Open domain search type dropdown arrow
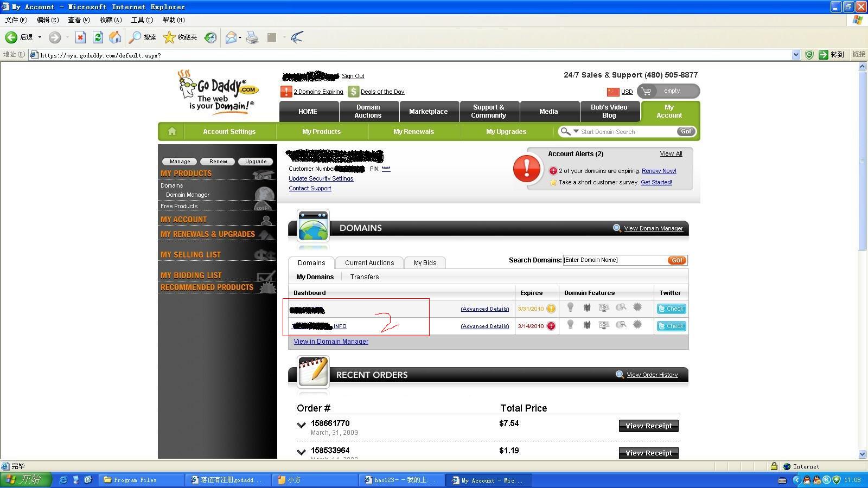868x488 pixels. pos(576,131)
